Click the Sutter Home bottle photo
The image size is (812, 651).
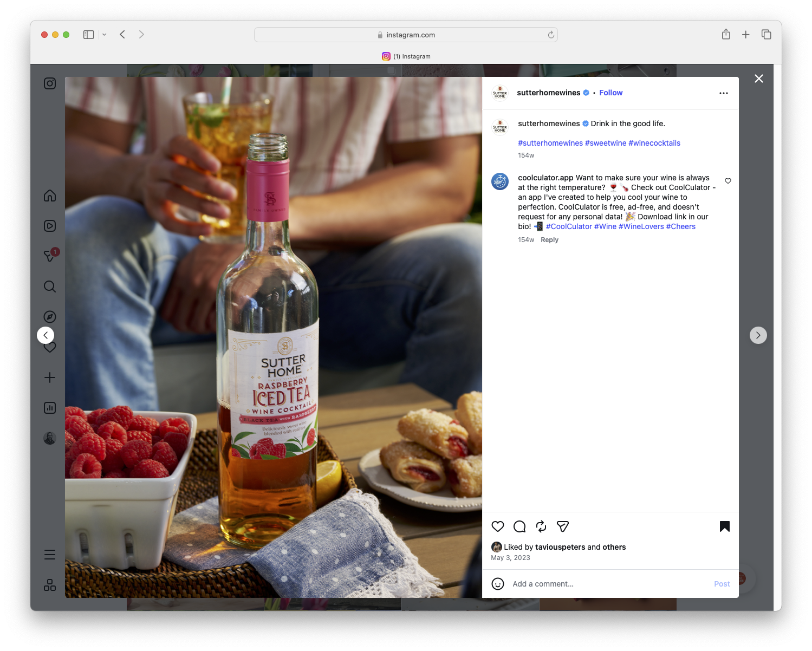click(274, 337)
